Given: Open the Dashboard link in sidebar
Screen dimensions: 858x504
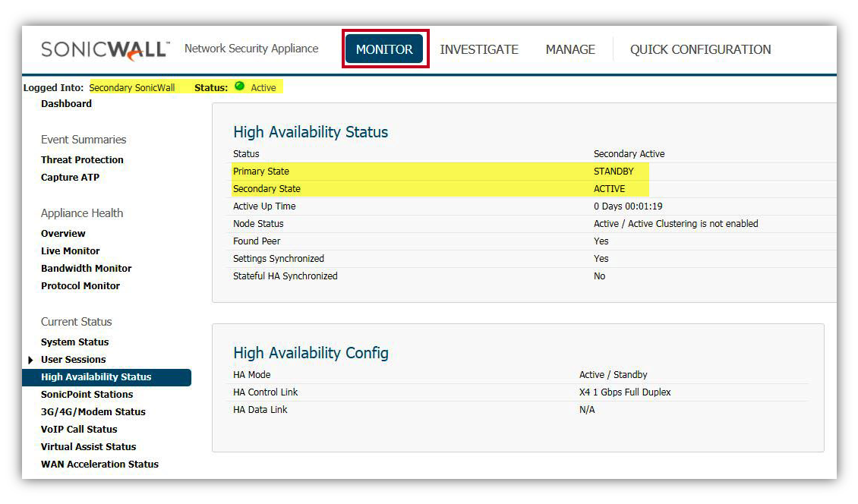Looking at the screenshot, I should [x=66, y=104].
